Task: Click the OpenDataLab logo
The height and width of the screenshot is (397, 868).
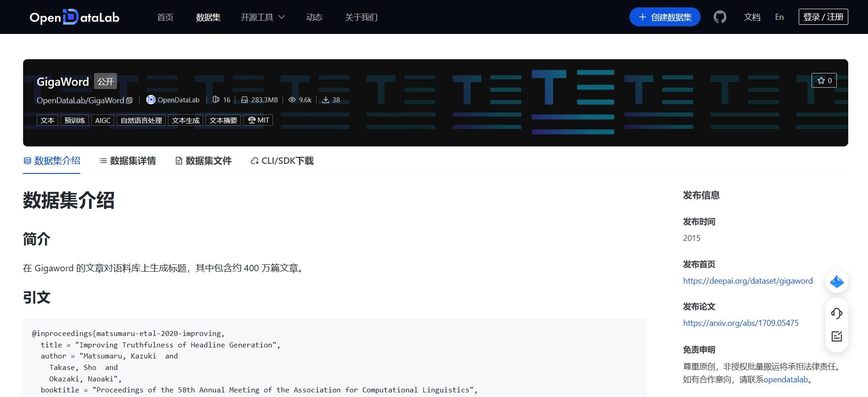Action: 74,17
